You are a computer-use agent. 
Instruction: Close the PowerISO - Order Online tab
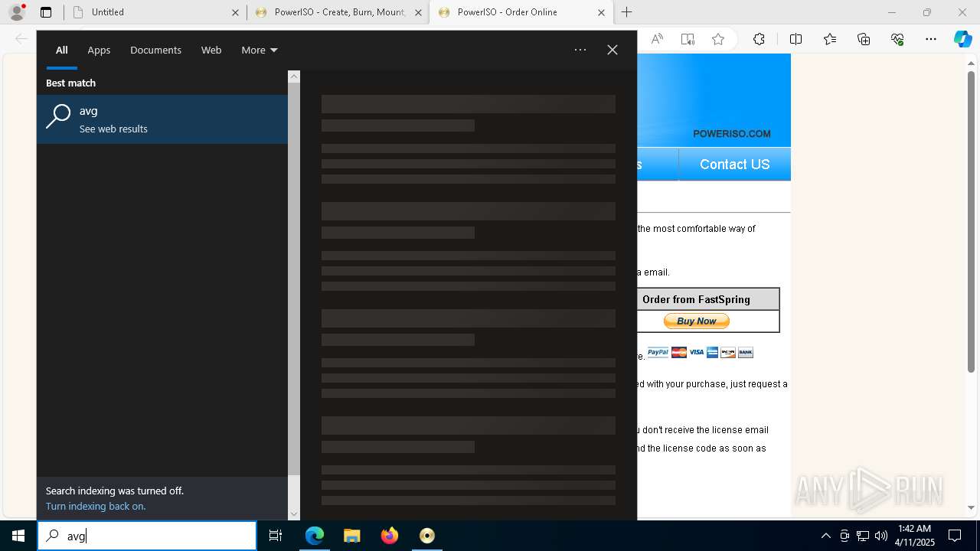pyautogui.click(x=601, y=12)
